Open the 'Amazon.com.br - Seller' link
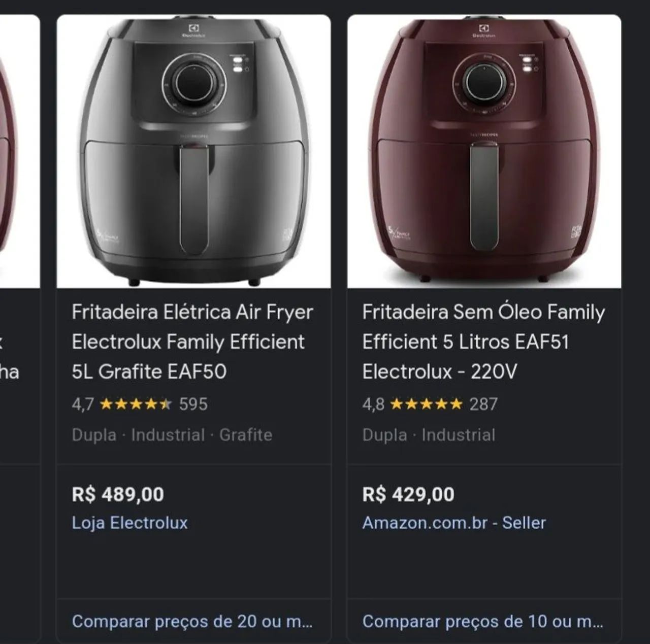650x644 pixels. click(454, 523)
